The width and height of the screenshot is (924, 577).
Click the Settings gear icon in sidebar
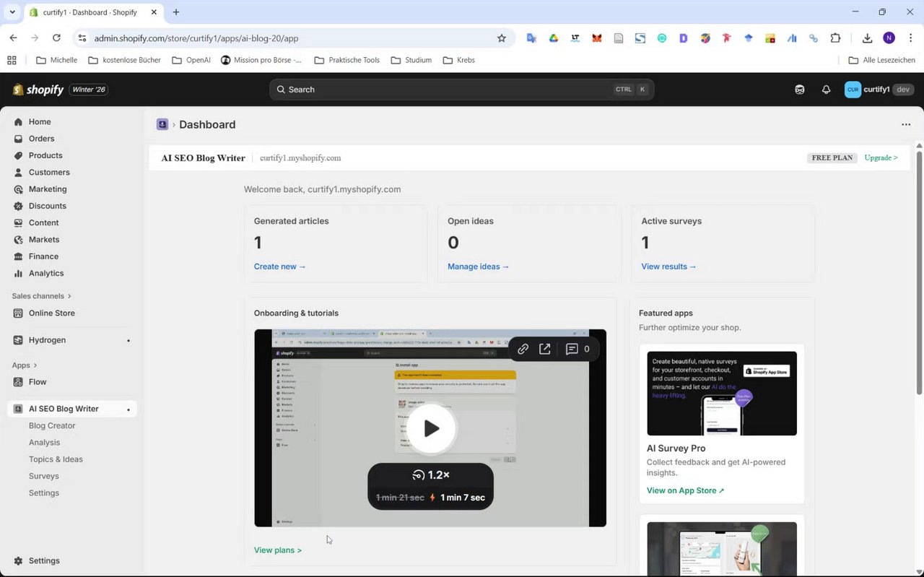tap(18, 561)
